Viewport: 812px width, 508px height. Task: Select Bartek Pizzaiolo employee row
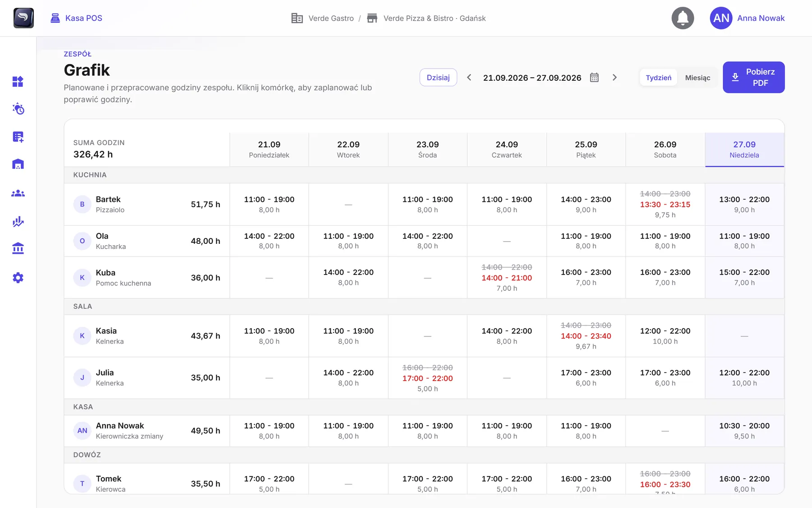147,205
